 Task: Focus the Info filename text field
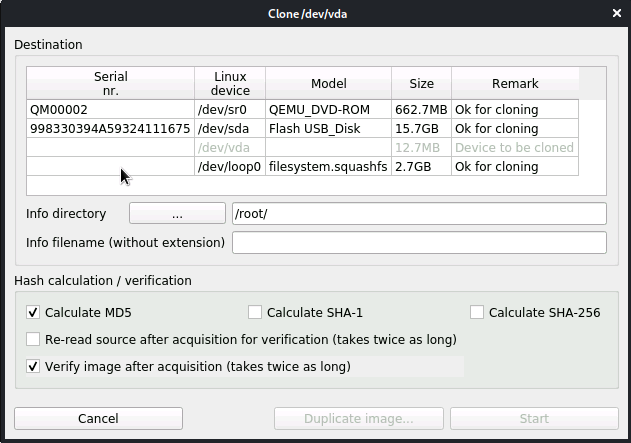coord(418,243)
